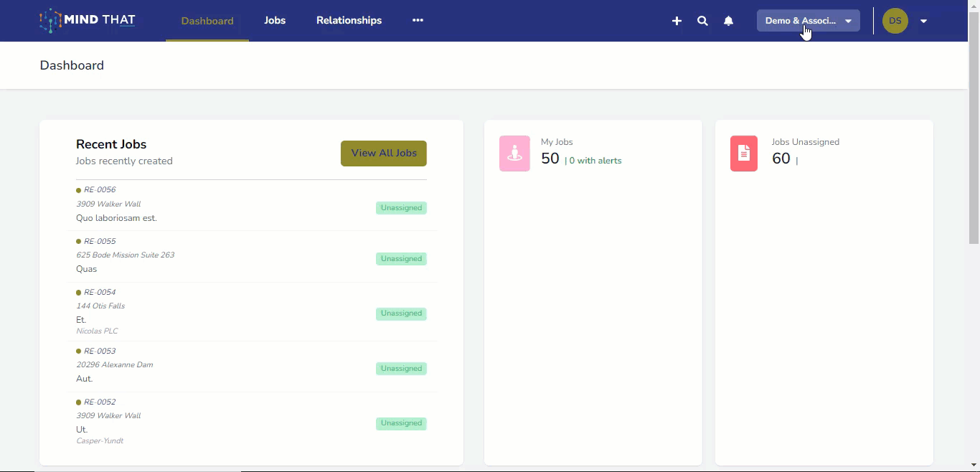This screenshot has width=980, height=472.
Task: Click the DS user avatar
Action: coord(895,21)
